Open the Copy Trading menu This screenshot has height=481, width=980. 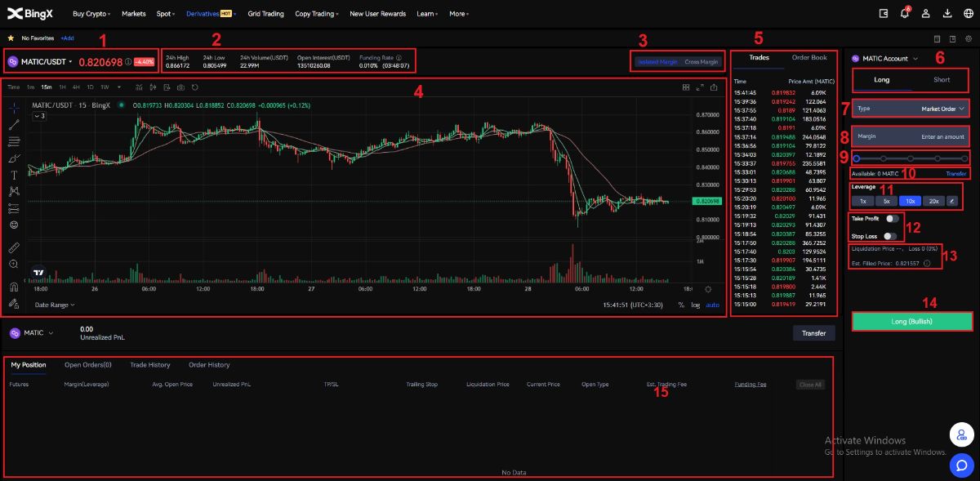point(317,14)
